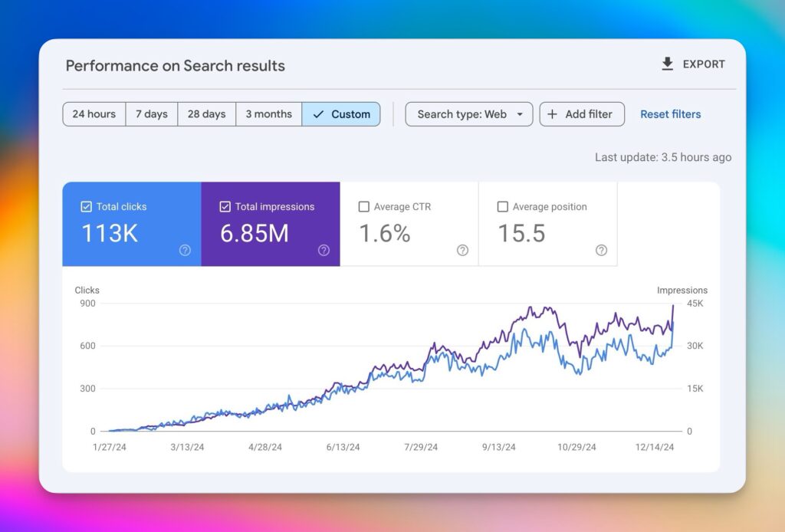The width and height of the screenshot is (785, 532).
Task: Open help icon on Total clicks card
Action: click(185, 250)
